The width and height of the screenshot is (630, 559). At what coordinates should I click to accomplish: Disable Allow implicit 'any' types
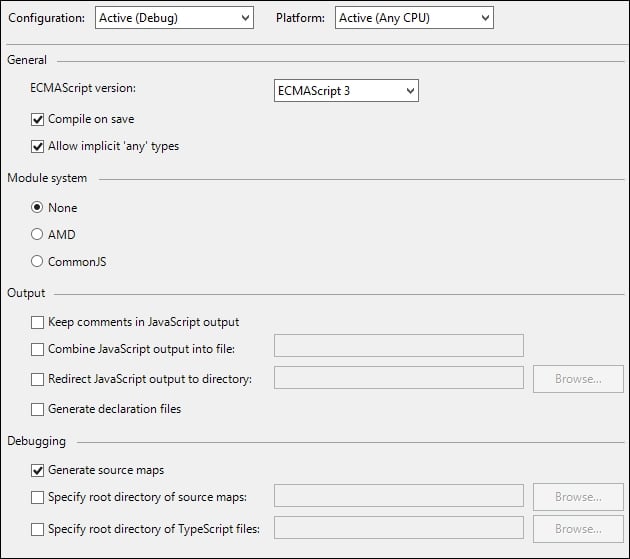pyautogui.click(x=38, y=146)
